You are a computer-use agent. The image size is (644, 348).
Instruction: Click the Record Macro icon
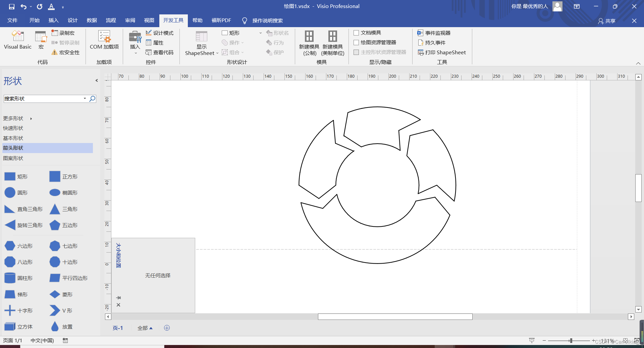point(55,33)
